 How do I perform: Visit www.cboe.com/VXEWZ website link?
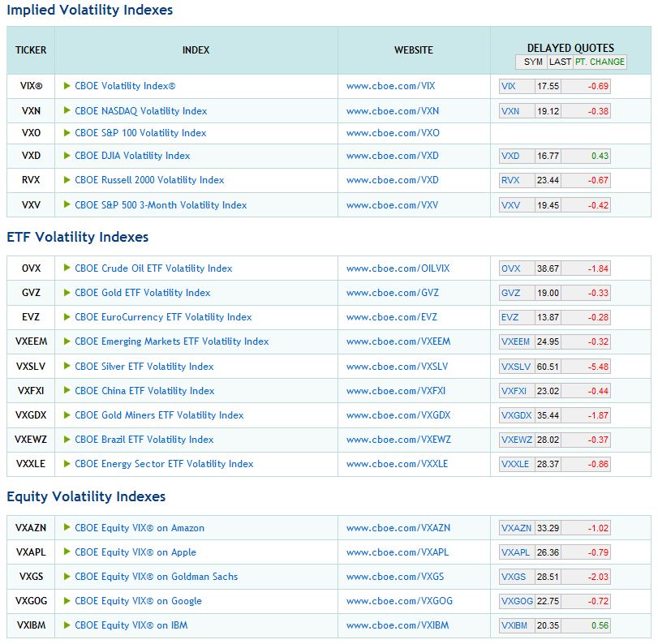point(398,440)
